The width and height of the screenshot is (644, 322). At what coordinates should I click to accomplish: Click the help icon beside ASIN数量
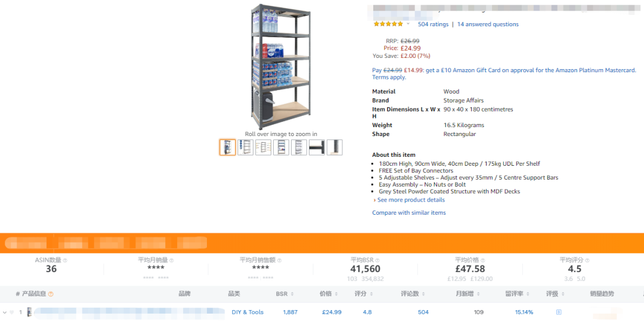click(65, 261)
